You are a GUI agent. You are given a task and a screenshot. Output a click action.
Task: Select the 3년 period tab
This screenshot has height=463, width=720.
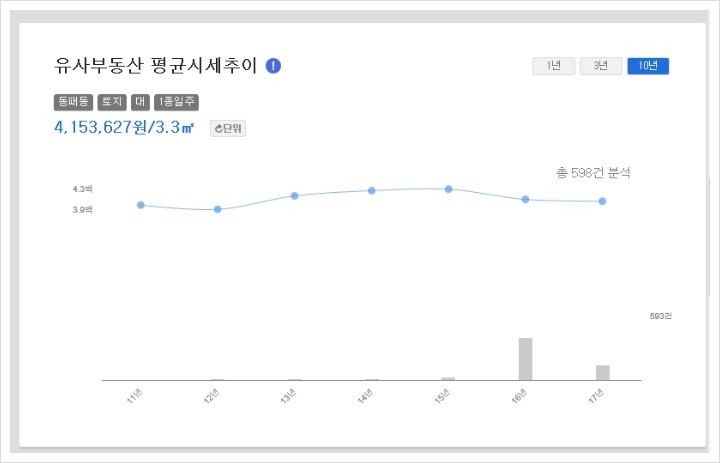pos(600,66)
